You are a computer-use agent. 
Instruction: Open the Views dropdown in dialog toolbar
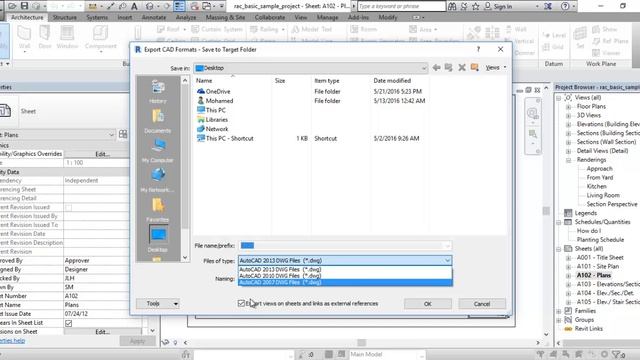[496, 68]
